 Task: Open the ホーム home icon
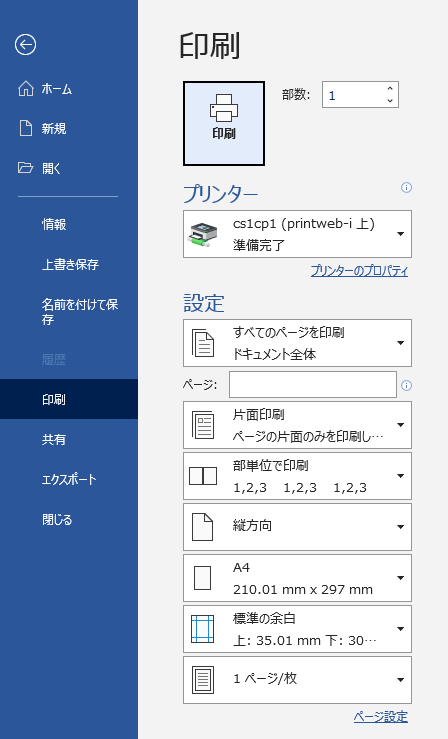(26, 88)
